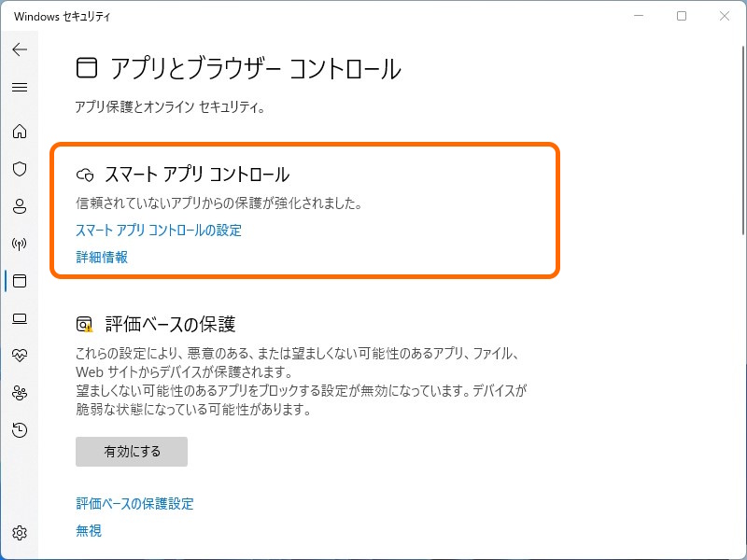
Task: Select アプリとブラウザー コントロール in navigation
Action: click(x=20, y=281)
